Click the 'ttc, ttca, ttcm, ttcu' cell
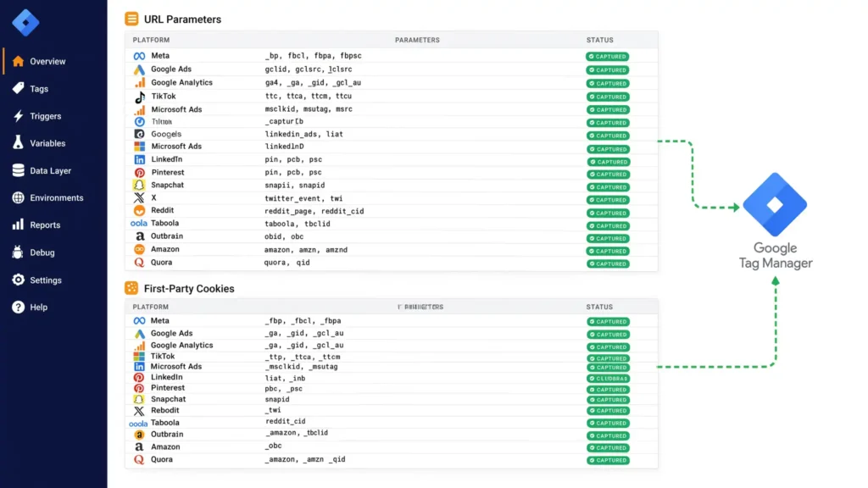This screenshot has height=488, width=868. (x=309, y=97)
